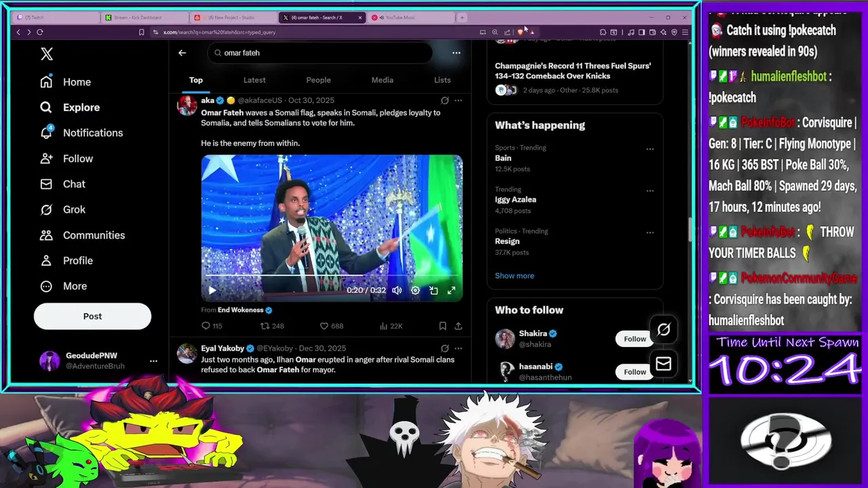Follow hasanabi
Image resolution: width=868 pixels, height=488 pixels.
coord(635,371)
